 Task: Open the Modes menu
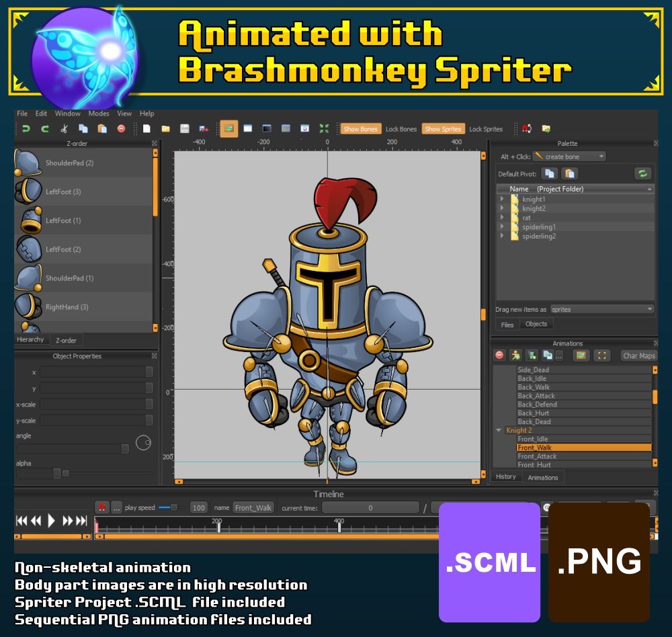point(99,114)
